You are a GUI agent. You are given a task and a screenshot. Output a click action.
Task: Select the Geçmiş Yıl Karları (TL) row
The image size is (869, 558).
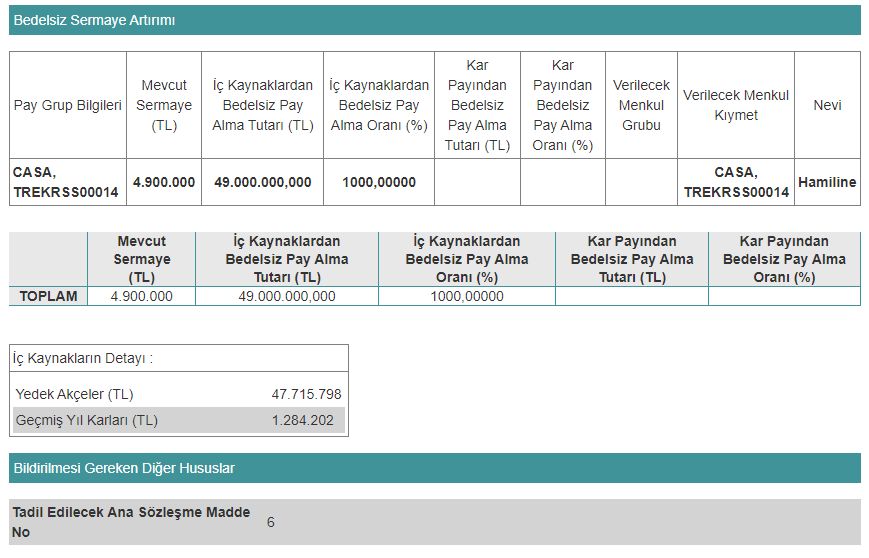click(x=86, y=420)
